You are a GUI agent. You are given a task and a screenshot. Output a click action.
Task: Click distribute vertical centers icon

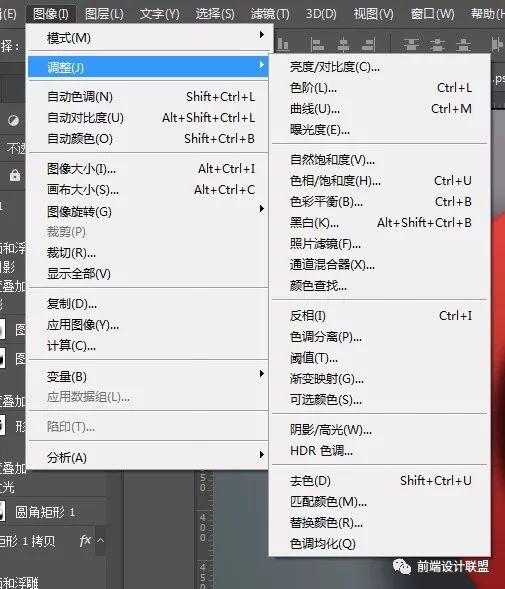pos(437,45)
